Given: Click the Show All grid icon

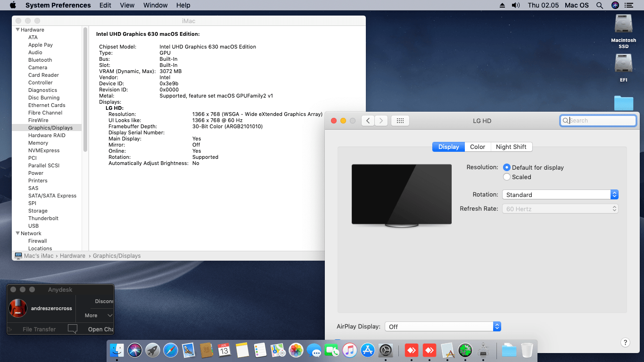Looking at the screenshot, I should coord(400,121).
